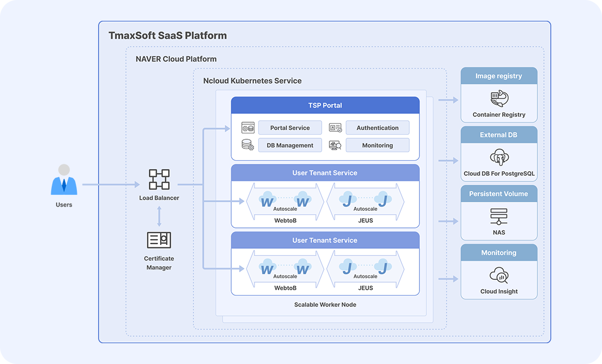Click the Portal Service button
This screenshot has height=364, width=602.
click(290, 128)
